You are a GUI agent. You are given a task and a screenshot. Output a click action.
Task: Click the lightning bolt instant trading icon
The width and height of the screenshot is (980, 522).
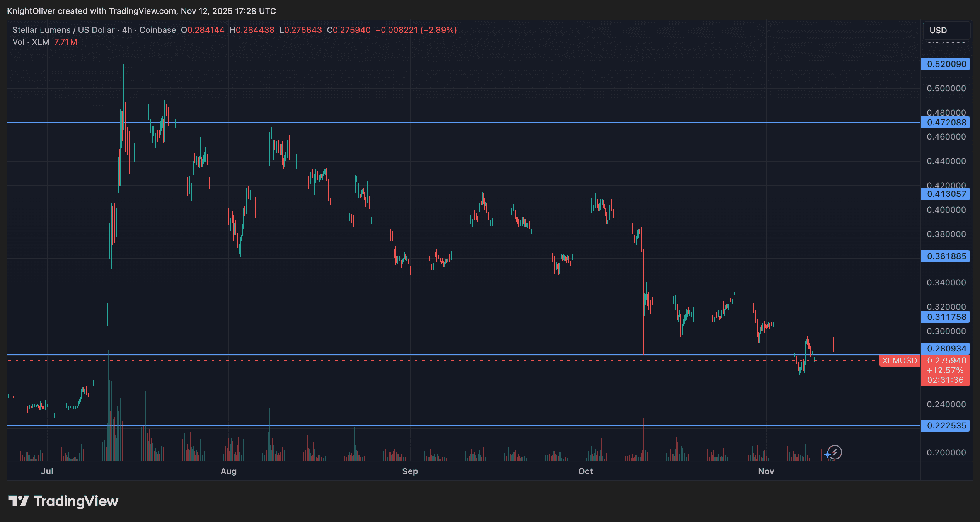pos(835,451)
